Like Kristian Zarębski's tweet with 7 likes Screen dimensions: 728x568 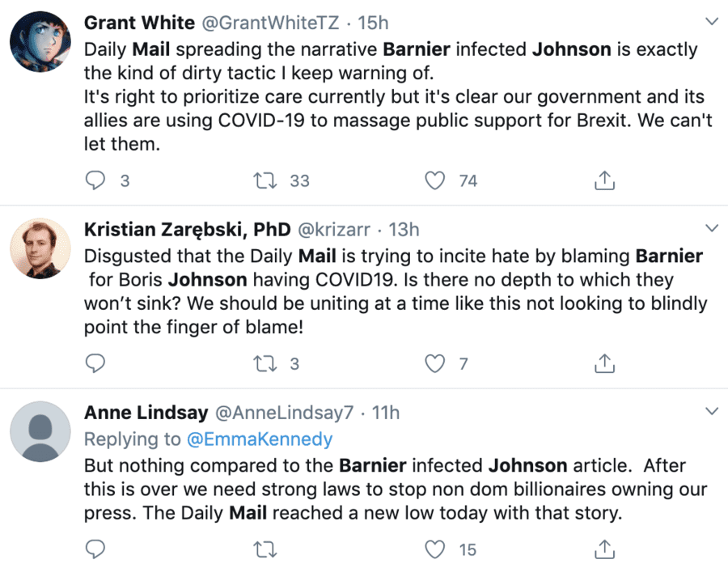pyautogui.click(x=436, y=363)
